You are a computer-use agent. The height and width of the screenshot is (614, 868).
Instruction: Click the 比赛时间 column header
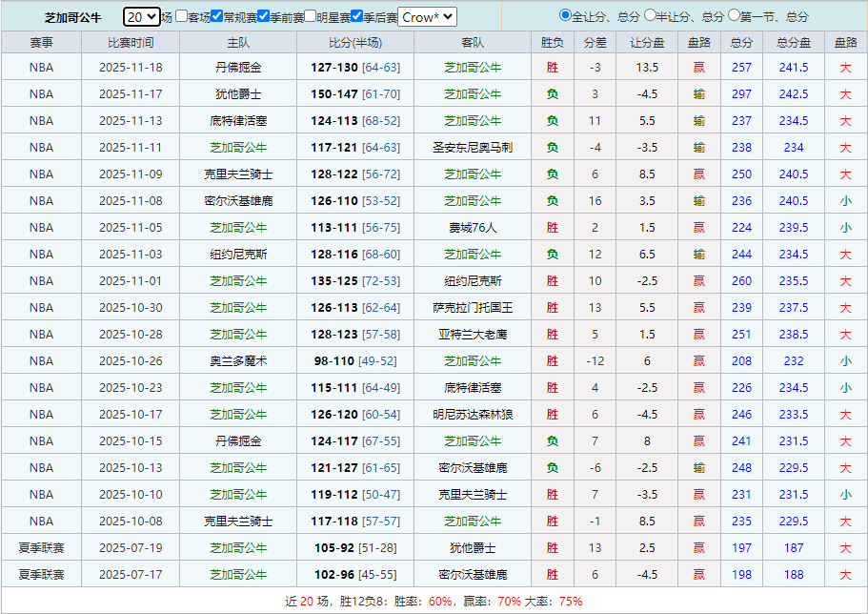coord(130,43)
